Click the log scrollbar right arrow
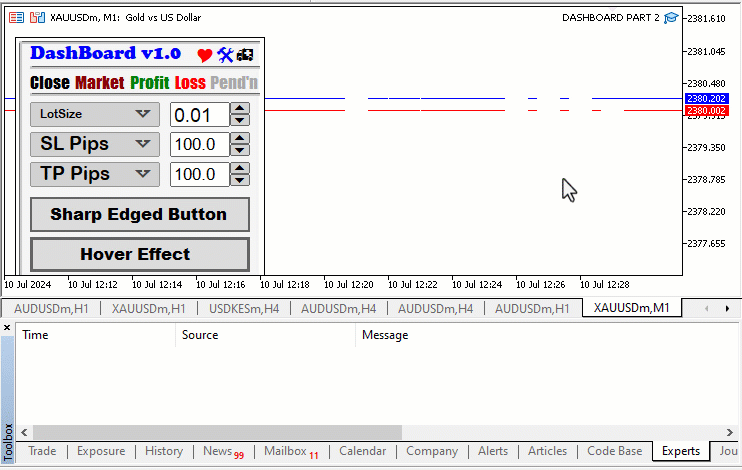The height and width of the screenshot is (470, 742). pos(730,432)
